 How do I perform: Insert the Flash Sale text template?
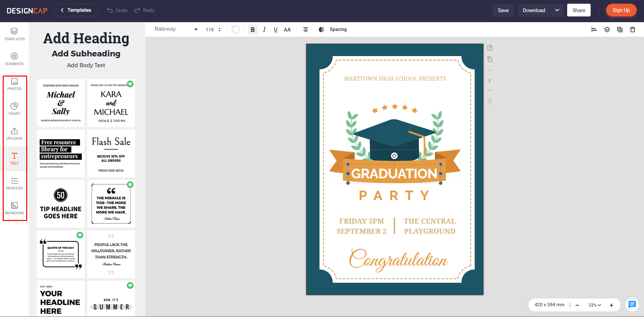(111, 153)
